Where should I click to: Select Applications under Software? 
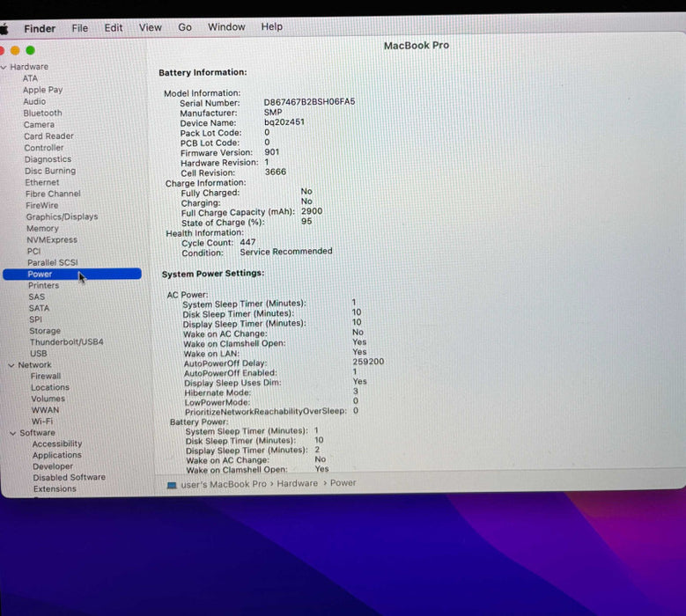(x=57, y=455)
